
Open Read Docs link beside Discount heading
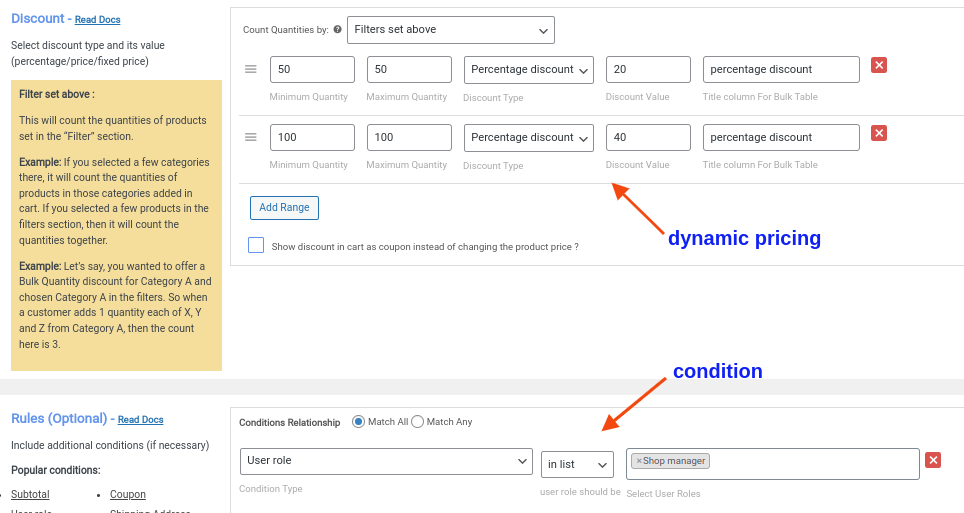pos(97,20)
